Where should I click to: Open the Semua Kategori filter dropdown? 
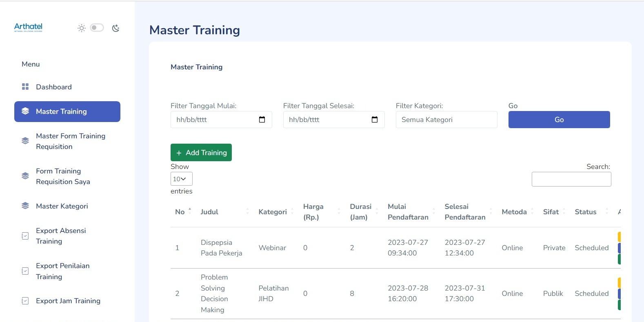446,120
